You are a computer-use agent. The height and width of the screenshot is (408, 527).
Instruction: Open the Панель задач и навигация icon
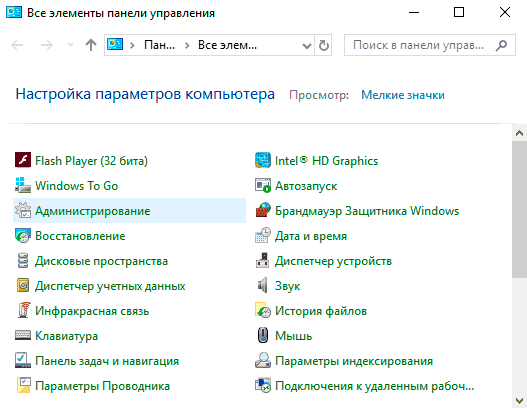click(23, 361)
